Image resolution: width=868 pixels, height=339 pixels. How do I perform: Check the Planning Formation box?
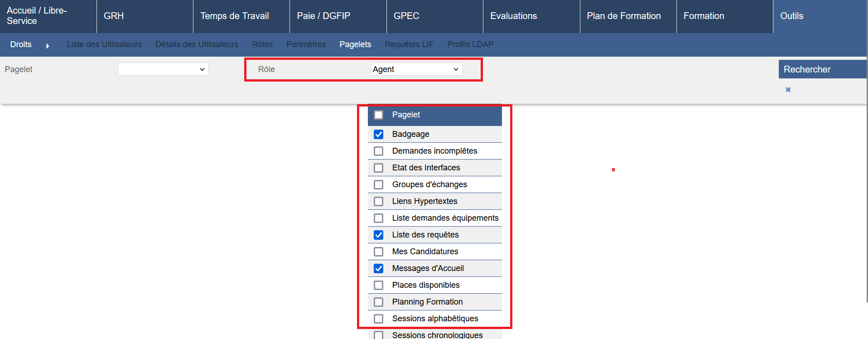(x=379, y=302)
